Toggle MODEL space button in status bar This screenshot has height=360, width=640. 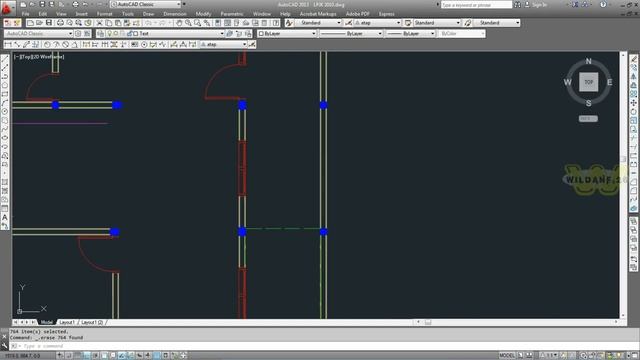pos(507,356)
